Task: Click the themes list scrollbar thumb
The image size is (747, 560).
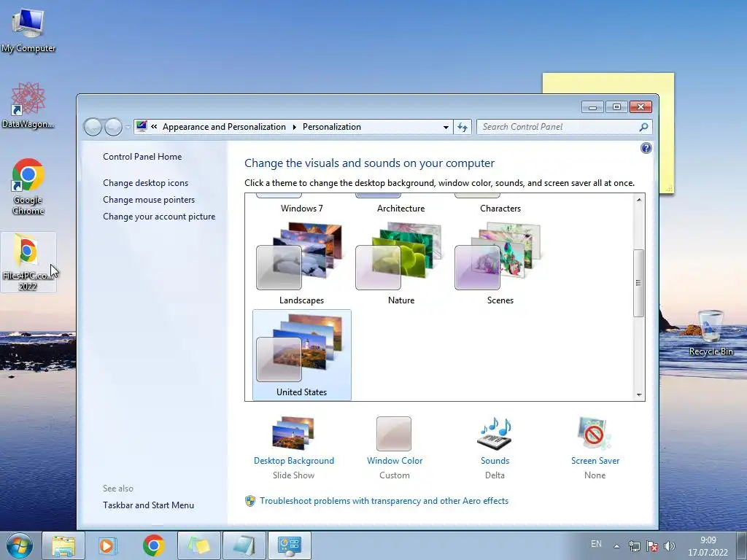Action: [639, 283]
